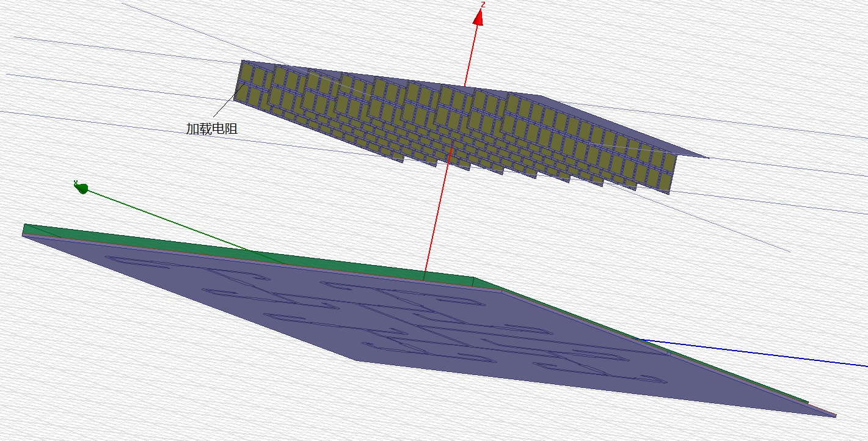This screenshot has height=441, width=868.
Task: Click the front bottom corner of lower plate
Action: coord(358,360)
